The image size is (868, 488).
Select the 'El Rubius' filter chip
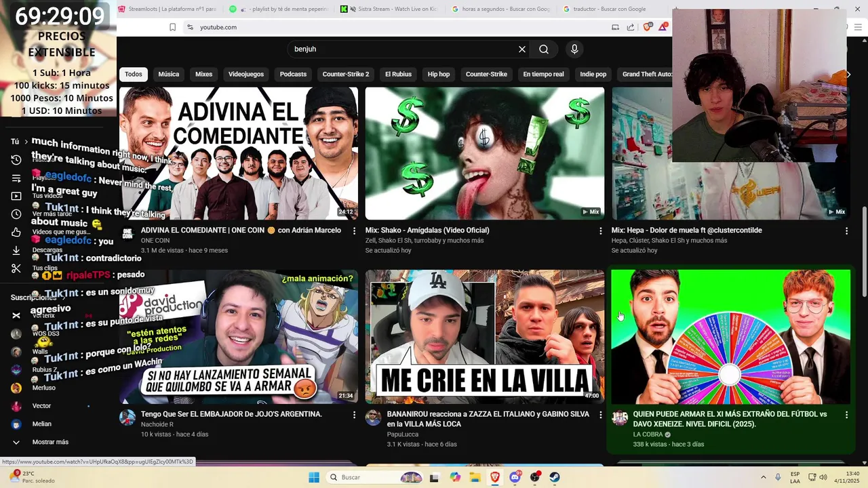pyautogui.click(x=398, y=74)
